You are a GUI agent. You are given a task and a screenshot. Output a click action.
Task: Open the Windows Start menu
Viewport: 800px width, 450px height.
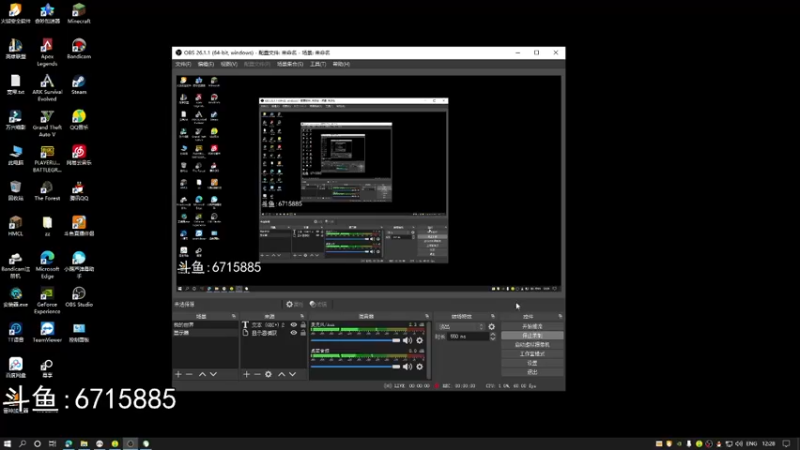pyautogui.click(x=7, y=444)
